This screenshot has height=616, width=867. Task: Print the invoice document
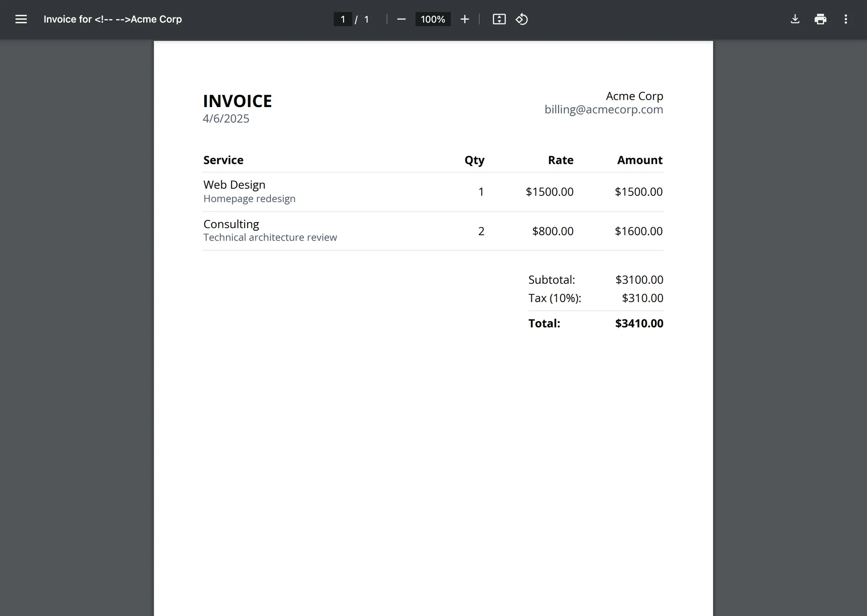tap(820, 19)
